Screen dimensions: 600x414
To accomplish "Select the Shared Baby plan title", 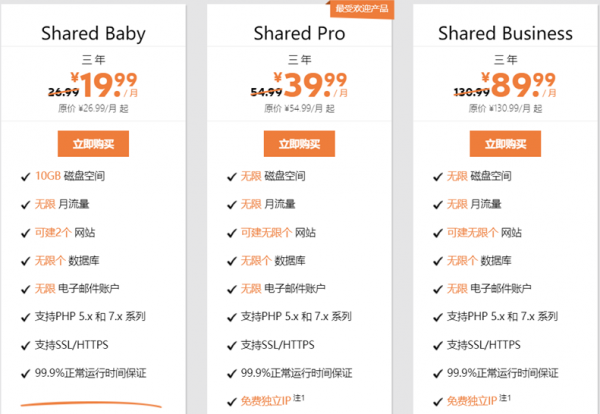I will 93,33.
